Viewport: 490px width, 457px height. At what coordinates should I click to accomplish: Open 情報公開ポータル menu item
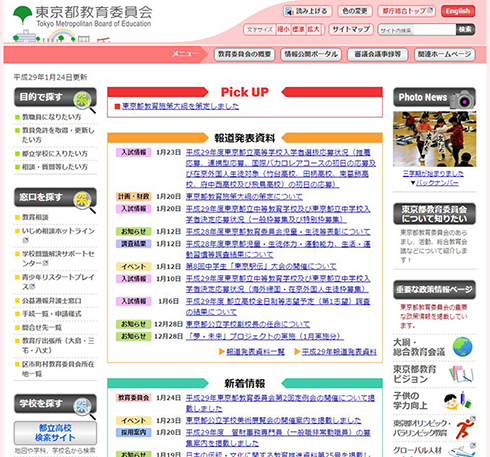tap(311, 54)
